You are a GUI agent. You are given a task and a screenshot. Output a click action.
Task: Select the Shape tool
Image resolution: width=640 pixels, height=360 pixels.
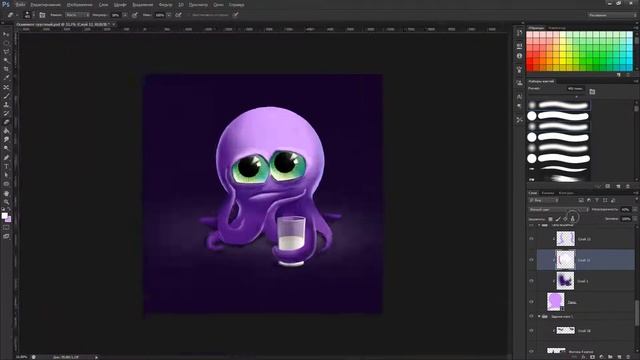pyautogui.click(x=6, y=184)
